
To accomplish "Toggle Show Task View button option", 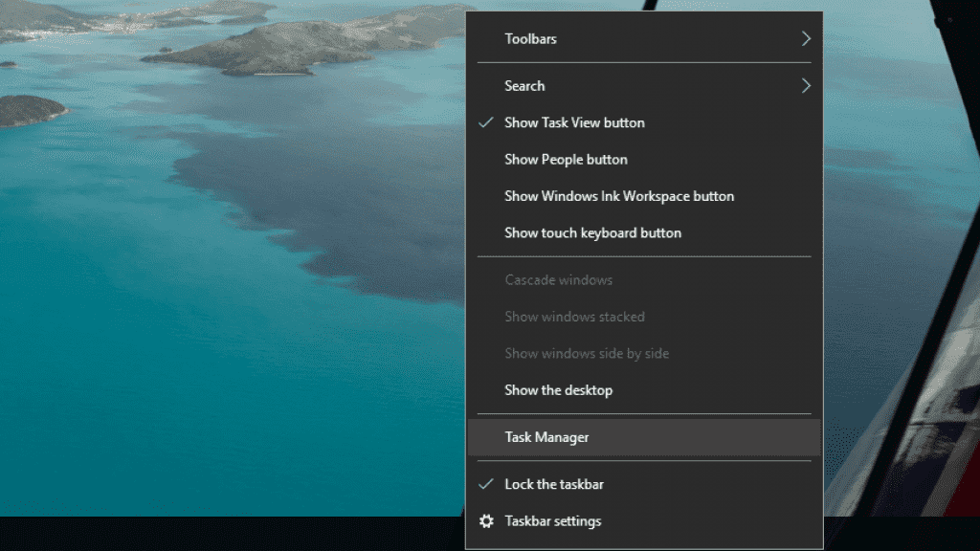I will pyautogui.click(x=574, y=122).
